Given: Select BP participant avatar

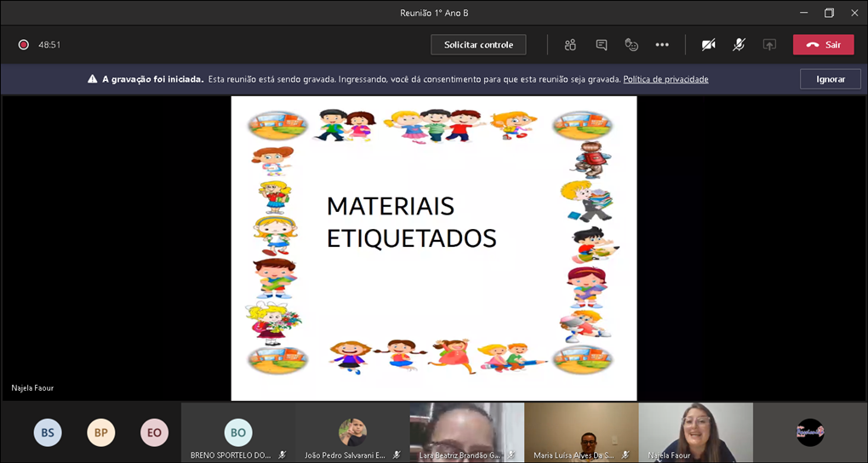Looking at the screenshot, I should pos(100,432).
